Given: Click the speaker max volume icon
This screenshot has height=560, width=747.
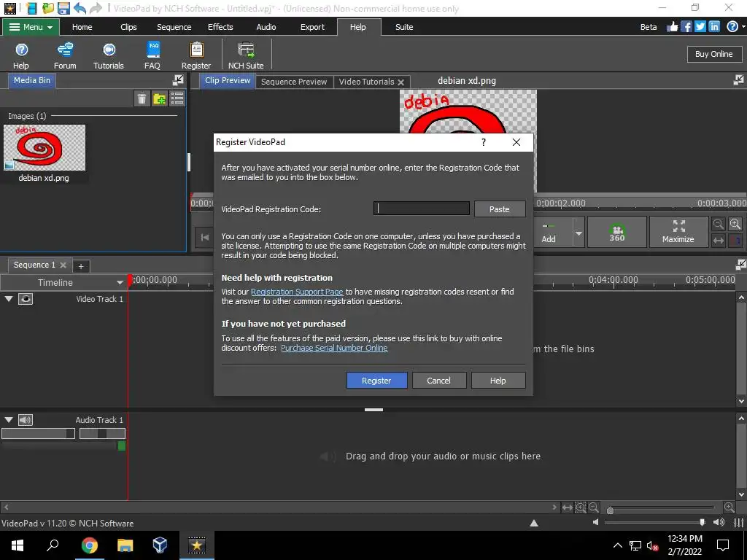Looking at the screenshot, I should click(x=719, y=522).
